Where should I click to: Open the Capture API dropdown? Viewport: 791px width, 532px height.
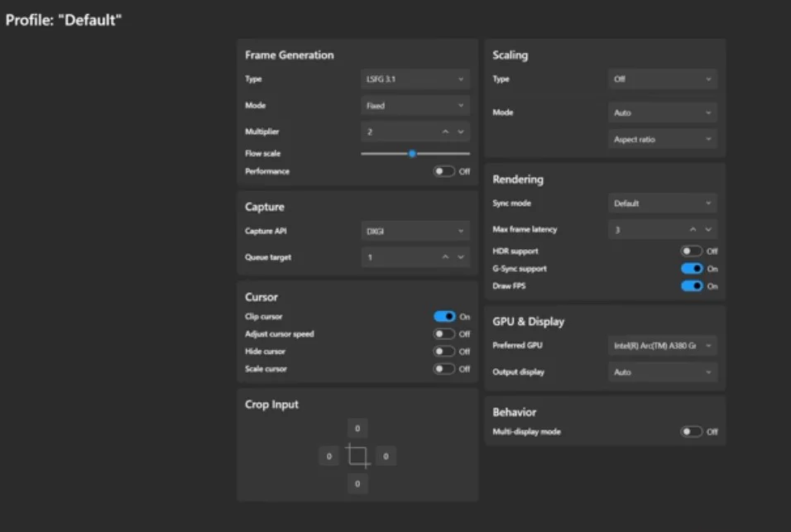[x=415, y=232]
